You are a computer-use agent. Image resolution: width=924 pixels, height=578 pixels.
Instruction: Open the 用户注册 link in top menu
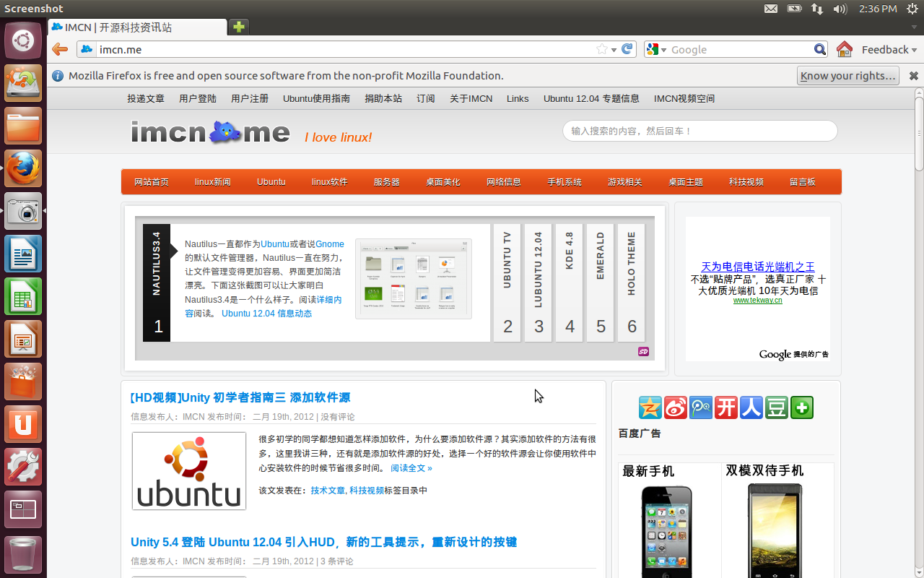coord(250,98)
